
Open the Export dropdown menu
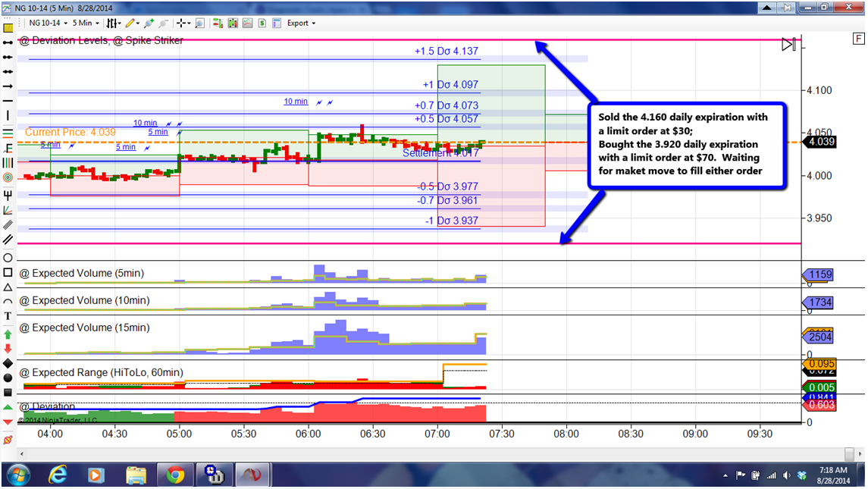coord(301,24)
